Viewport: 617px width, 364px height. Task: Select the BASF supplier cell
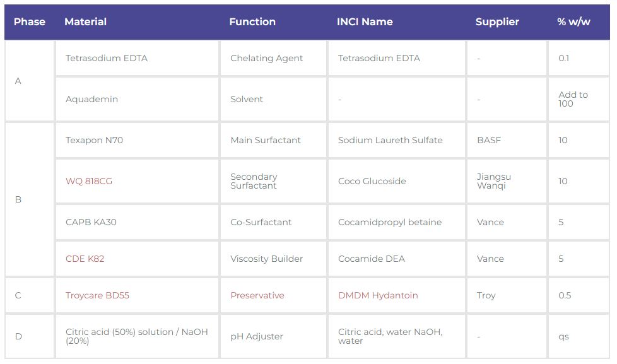tap(507, 140)
